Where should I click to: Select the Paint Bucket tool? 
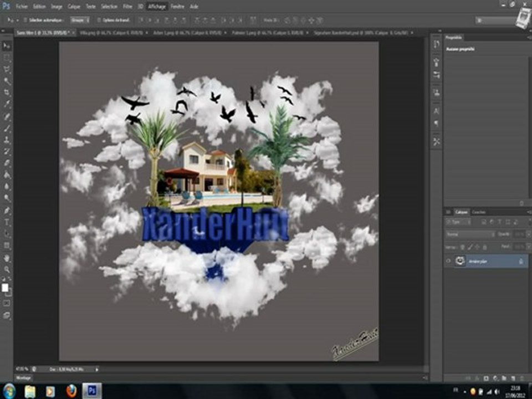7,175
